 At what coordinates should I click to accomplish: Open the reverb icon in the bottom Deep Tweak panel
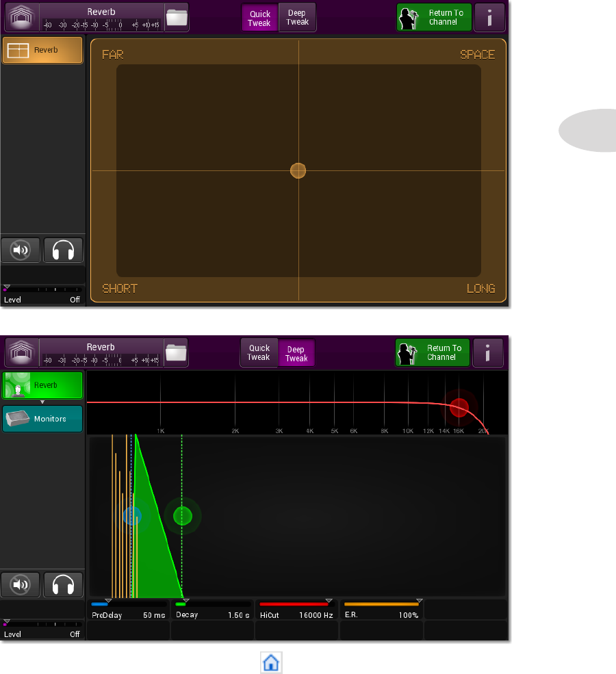click(21, 352)
